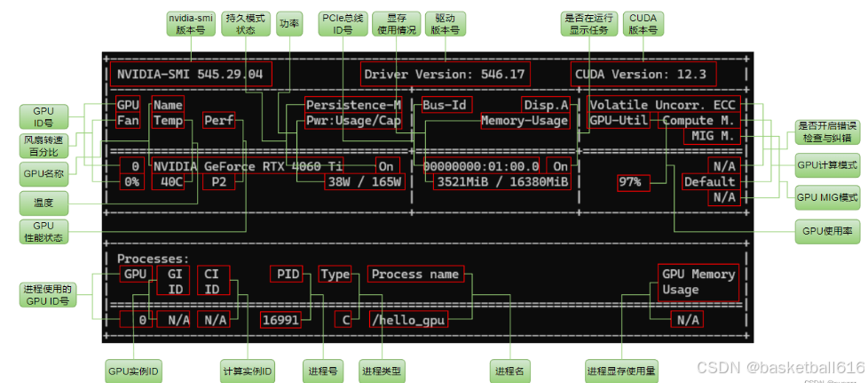The height and width of the screenshot is (383, 868).
Task: Select the '40C' temperature value
Action: point(167,182)
